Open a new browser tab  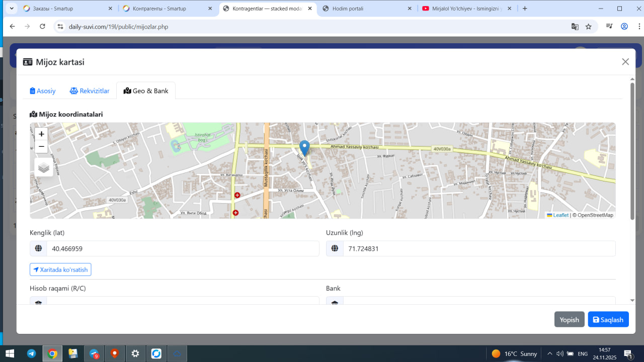[x=525, y=9]
